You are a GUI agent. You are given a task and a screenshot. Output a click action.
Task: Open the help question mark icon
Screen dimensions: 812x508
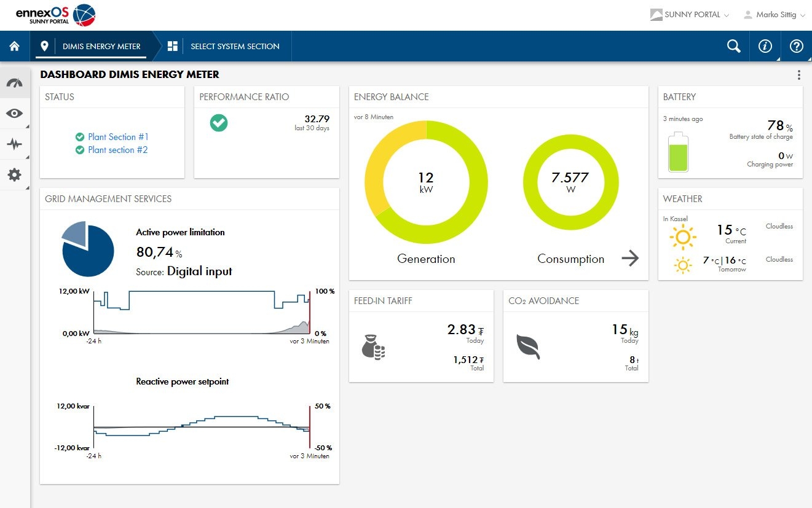[x=796, y=46]
